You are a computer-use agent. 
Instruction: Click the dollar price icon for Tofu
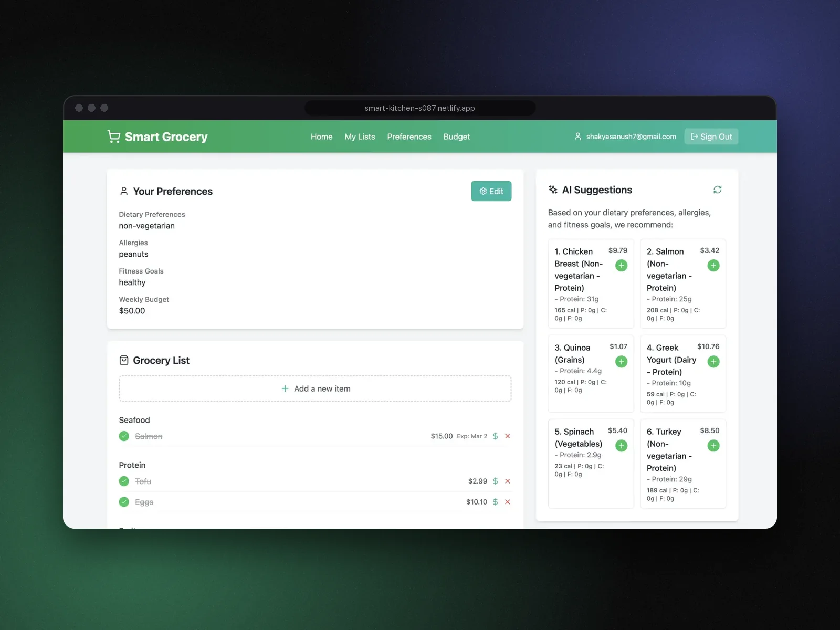pos(495,481)
